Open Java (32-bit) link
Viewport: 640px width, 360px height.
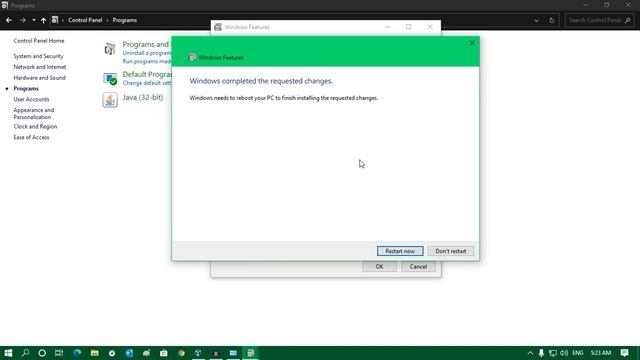tap(143, 97)
